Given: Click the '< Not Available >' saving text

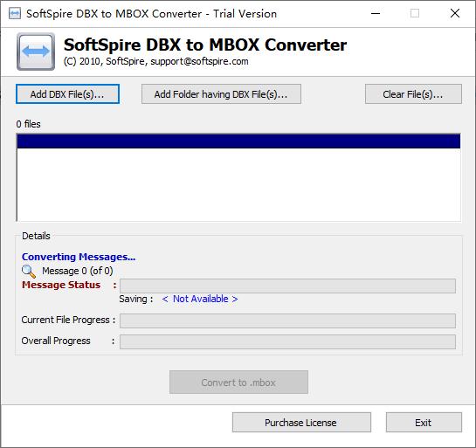Looking at the screenshot, I should point(200,299).
